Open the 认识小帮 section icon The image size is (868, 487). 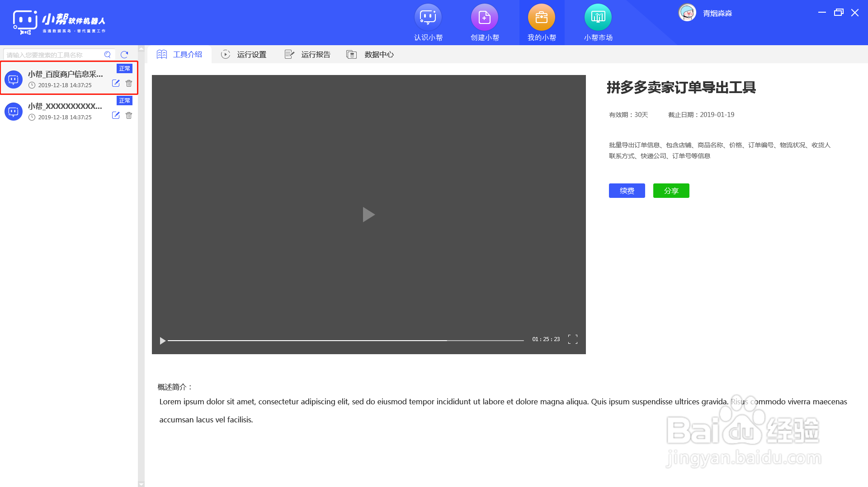point(428,17)
